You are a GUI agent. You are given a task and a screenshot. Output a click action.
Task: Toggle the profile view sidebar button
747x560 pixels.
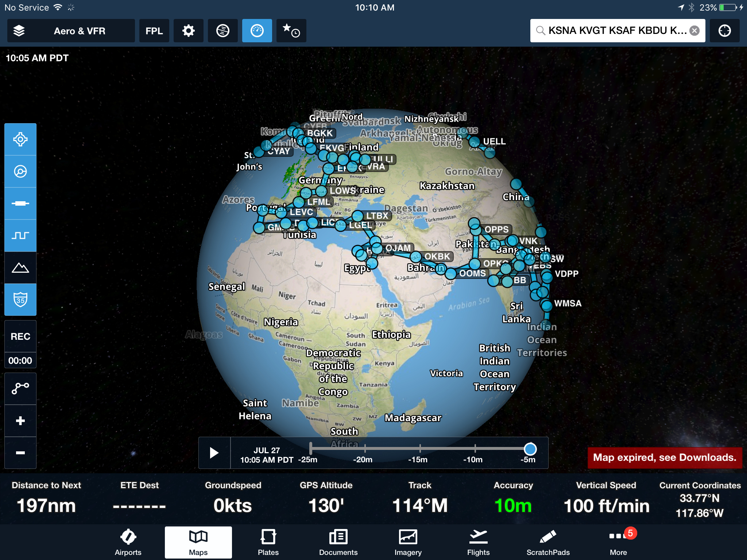coord(20,236)
